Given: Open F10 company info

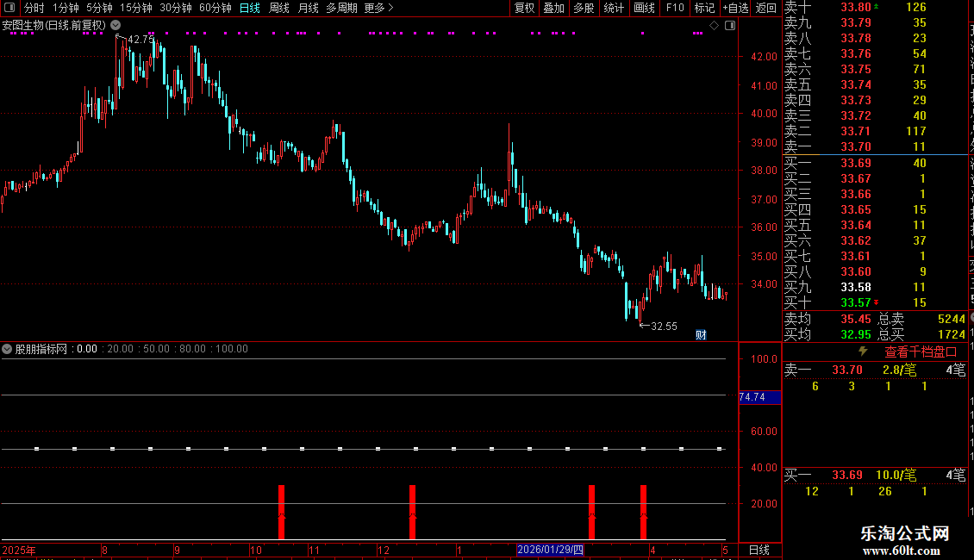Looking at the screenshot, I should [675, 8].
